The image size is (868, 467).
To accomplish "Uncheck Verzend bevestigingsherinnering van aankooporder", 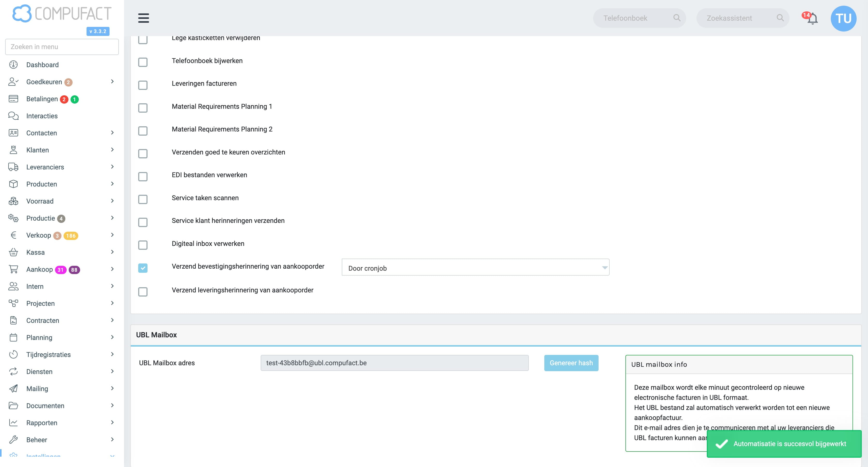I will tap(143, 268).
